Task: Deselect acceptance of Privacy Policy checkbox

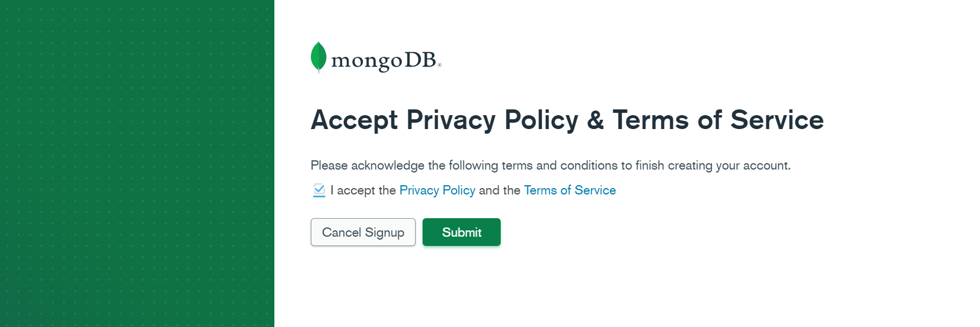Action: coord(319,190)
